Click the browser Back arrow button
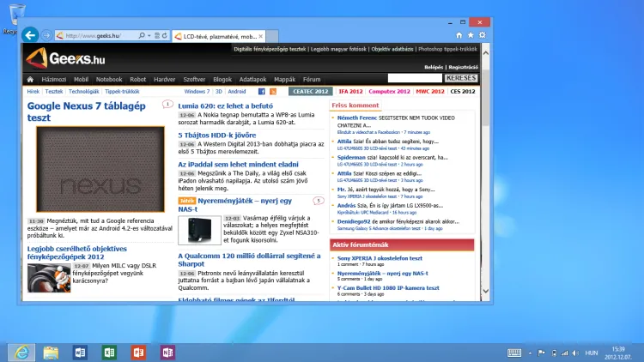Viewport: 644px width, 362px height. (x=30, y=35)
